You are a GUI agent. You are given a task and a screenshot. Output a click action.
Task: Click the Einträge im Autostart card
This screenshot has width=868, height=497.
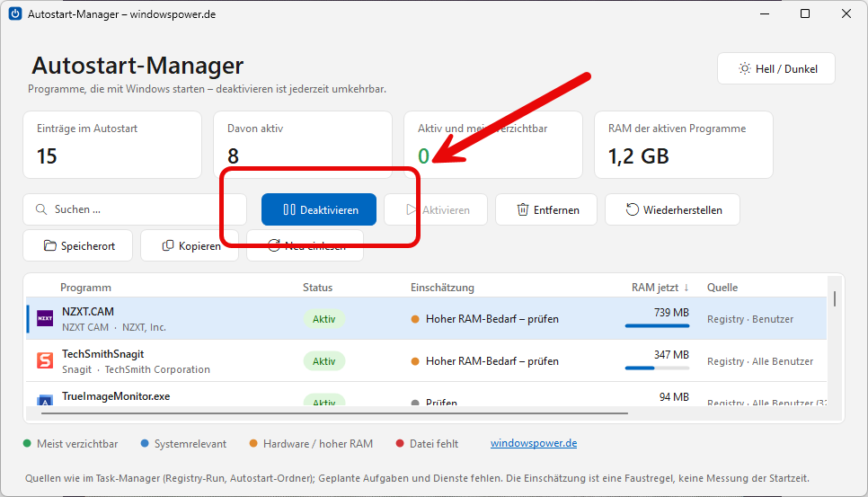112,145
